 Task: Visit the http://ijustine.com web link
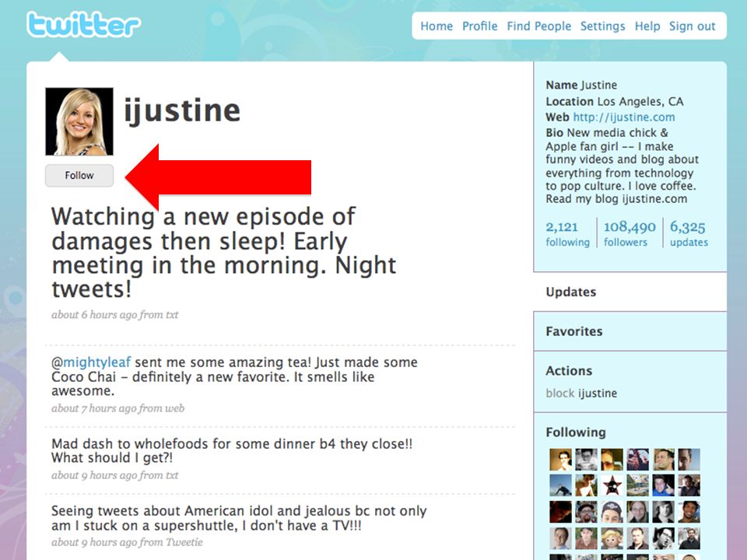[623, 117]
